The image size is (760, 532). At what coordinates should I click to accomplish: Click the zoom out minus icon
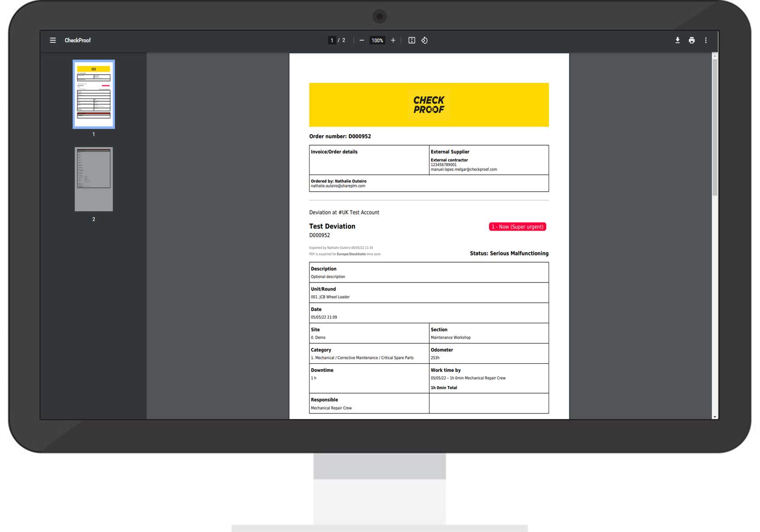point(361,40)
